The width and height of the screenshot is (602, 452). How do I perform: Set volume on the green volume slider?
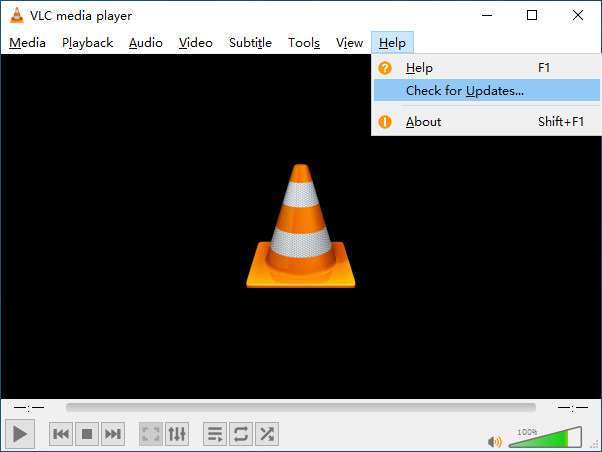coord(545,438)
